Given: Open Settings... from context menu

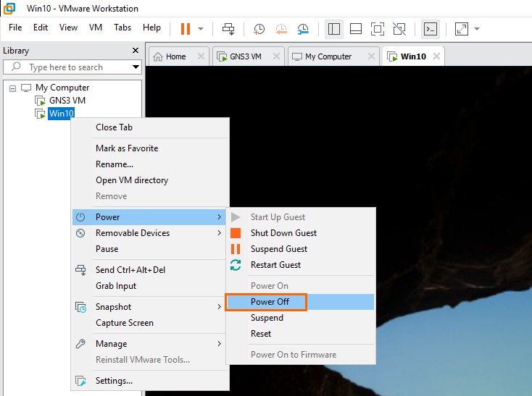Looking at the screenshot, I should pos(150,381).
